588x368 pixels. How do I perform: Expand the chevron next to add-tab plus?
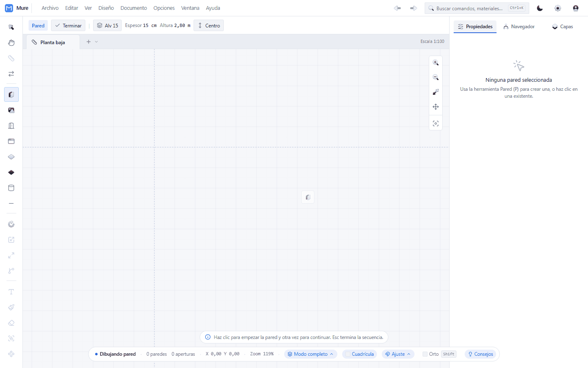coord(96,42)
